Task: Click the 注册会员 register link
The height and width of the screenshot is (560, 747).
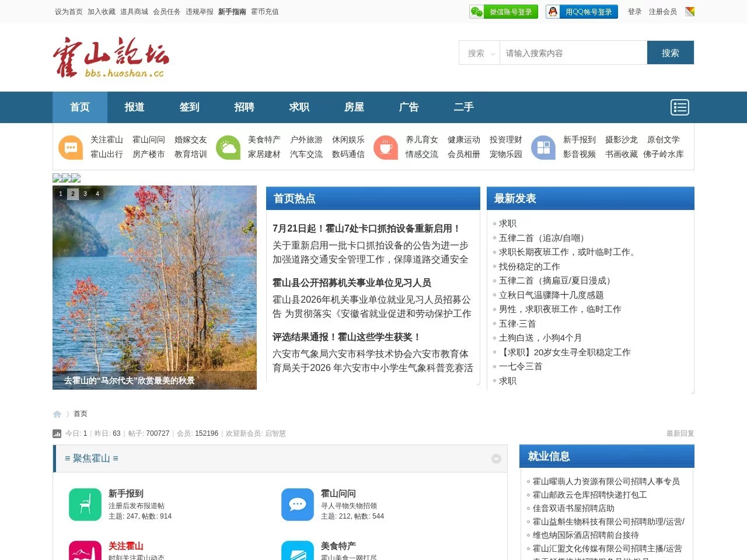Action: [x=663, y=12]
